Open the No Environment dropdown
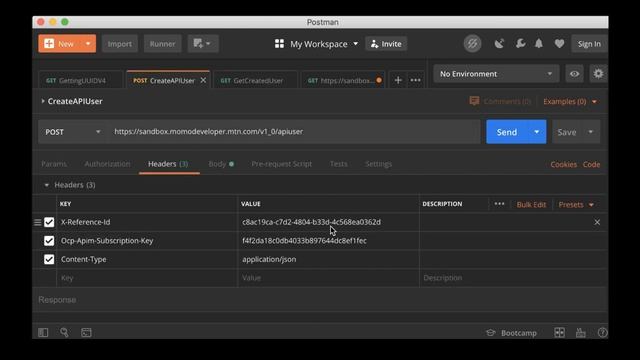The height and width of the screenshot is (360, 640). point(496,74)
